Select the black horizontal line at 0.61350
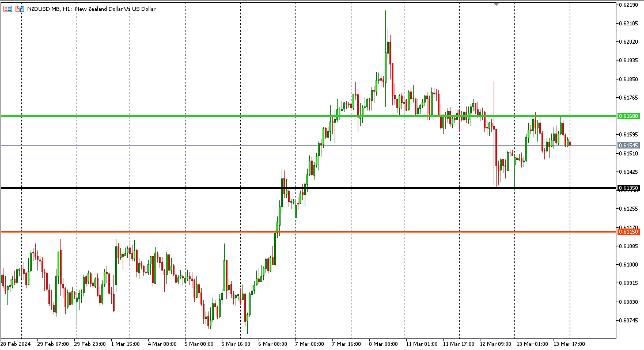The width and height of the screenshot is (644, 350). pos(308,188)
